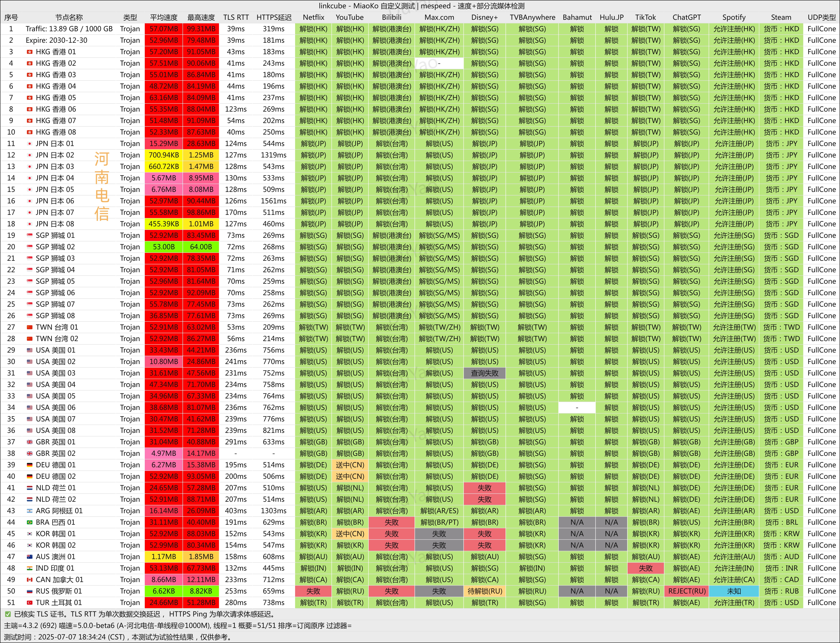Viewport: 840px width, 643px height.
Task: Select the 平均速度 column header
Action: coord(164,17)
